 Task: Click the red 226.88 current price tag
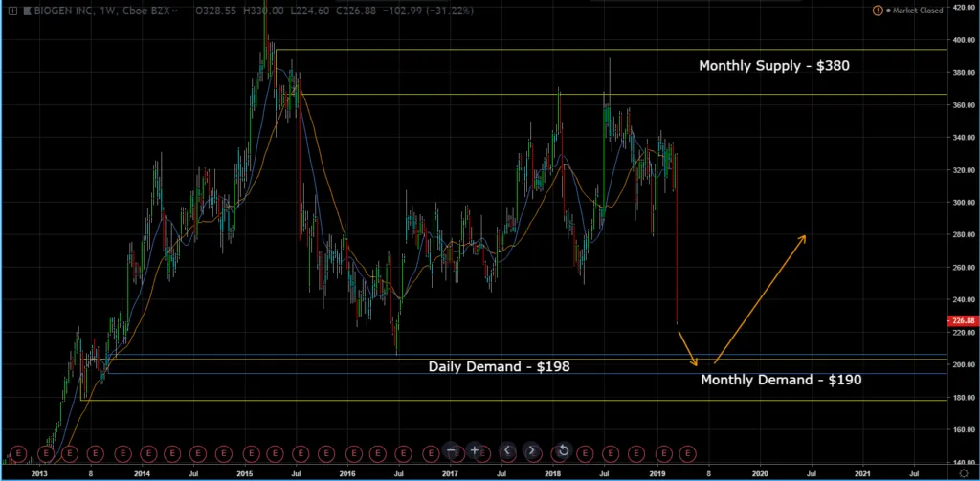click(961, 321)
